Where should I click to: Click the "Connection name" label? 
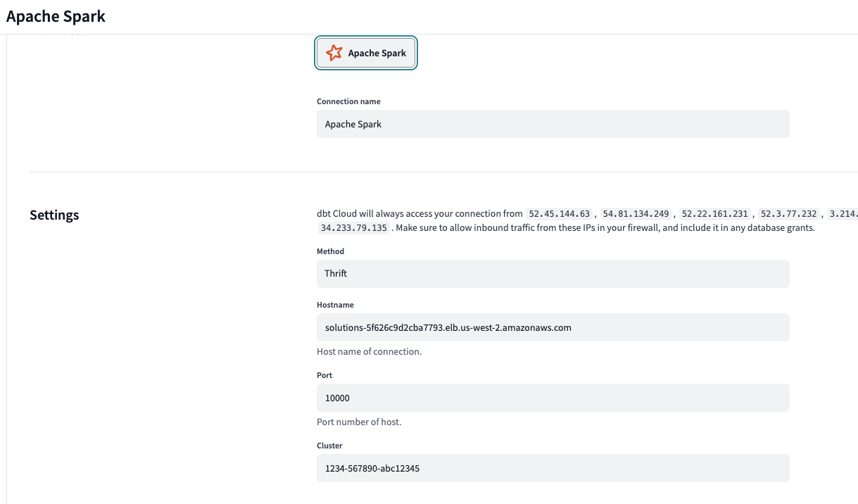[x=348, y=101]
